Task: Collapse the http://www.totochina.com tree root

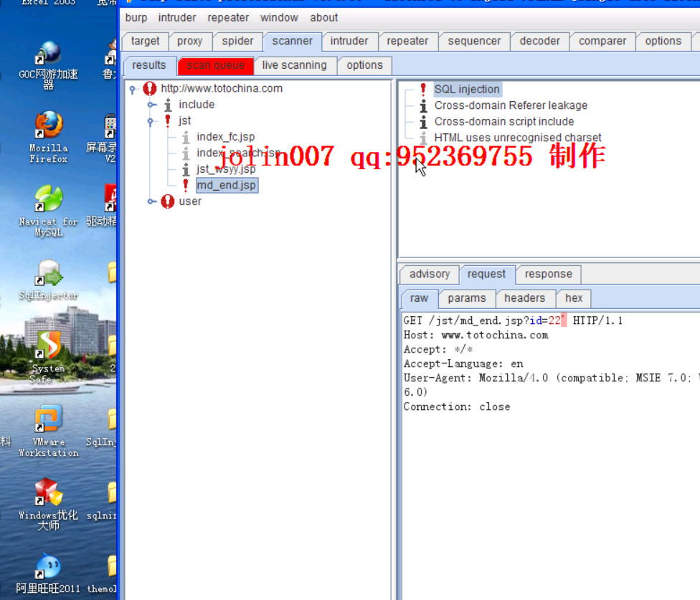Action: click(133, 89)
